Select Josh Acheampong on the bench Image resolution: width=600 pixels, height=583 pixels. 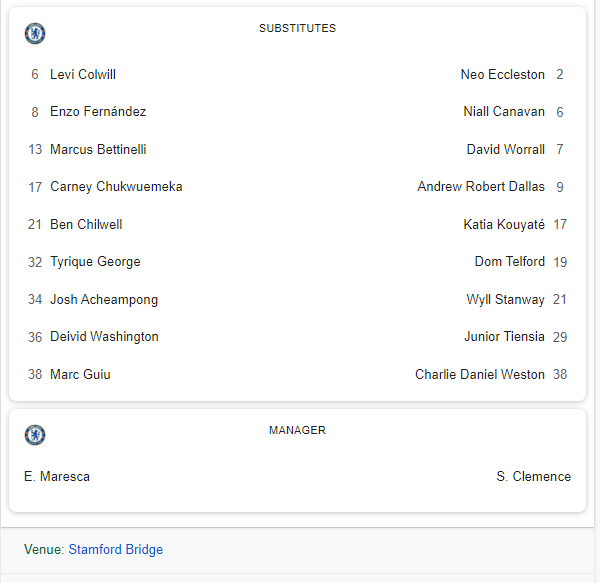104,300
